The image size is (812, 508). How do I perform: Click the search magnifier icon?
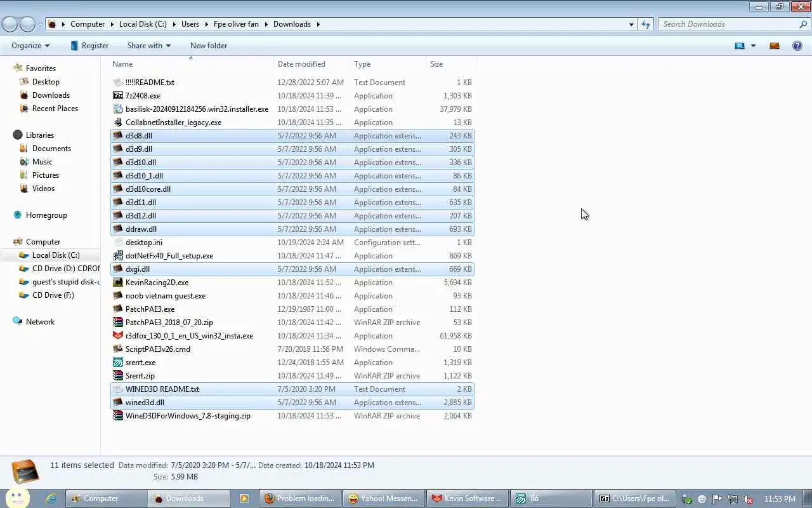[803, 24]
